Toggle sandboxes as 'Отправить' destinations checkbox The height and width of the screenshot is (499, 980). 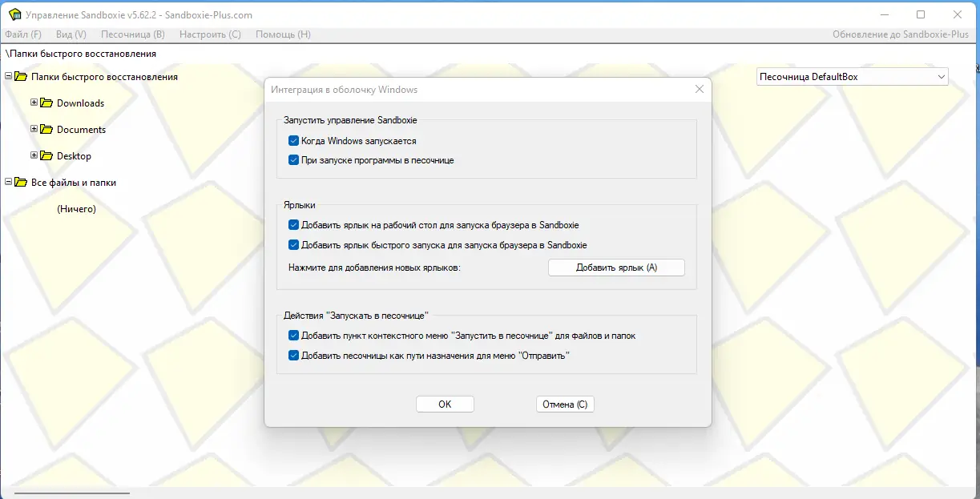(293, 355)
